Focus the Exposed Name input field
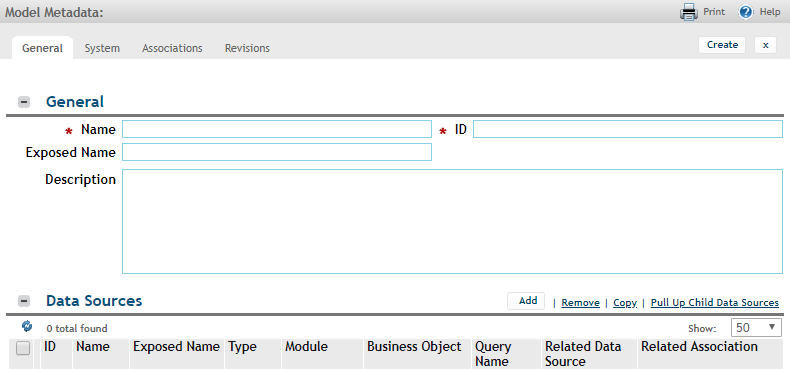The image size is (790, 370). pos(277,152)
